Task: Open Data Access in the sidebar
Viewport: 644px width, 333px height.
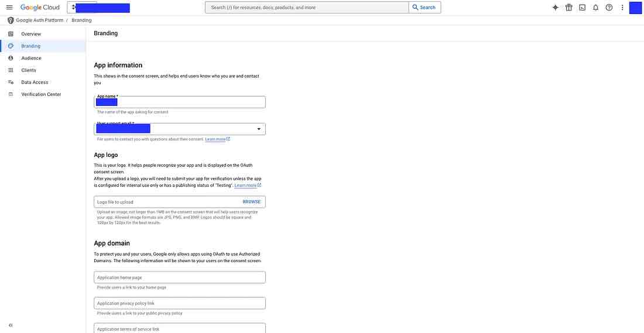Action: [x=43, y=82]
